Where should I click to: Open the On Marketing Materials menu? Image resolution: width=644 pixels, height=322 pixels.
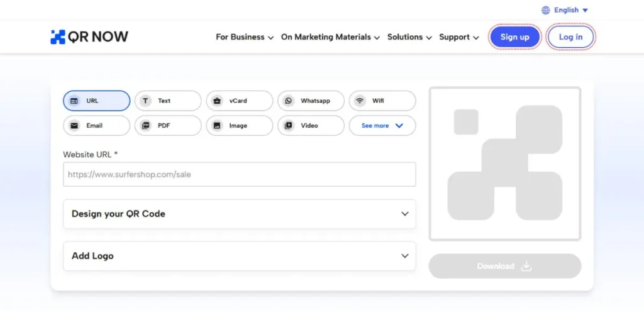click(x=331, y=37)
